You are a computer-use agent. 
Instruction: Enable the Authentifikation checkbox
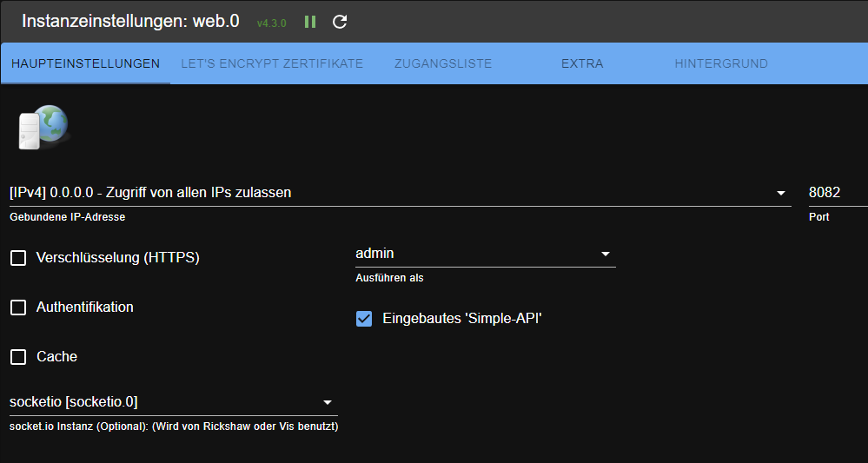18,308
